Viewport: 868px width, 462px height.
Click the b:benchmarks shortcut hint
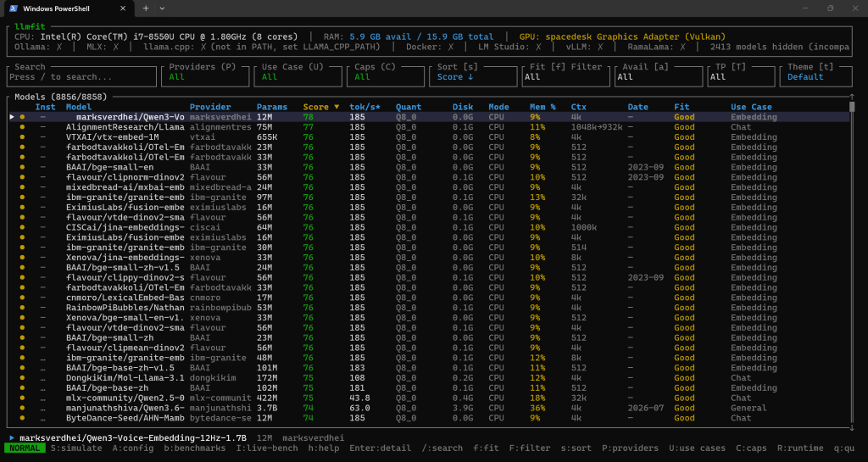[x=195, y=448]
